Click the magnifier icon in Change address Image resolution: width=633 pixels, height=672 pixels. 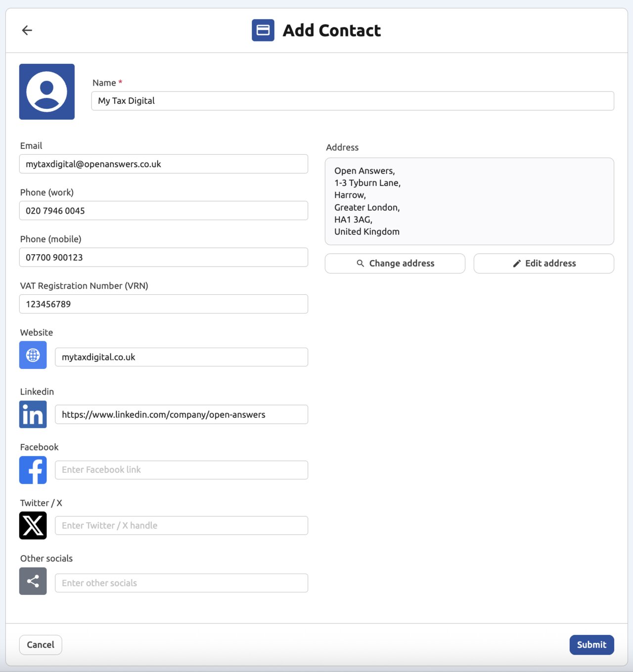coord(361,263)
